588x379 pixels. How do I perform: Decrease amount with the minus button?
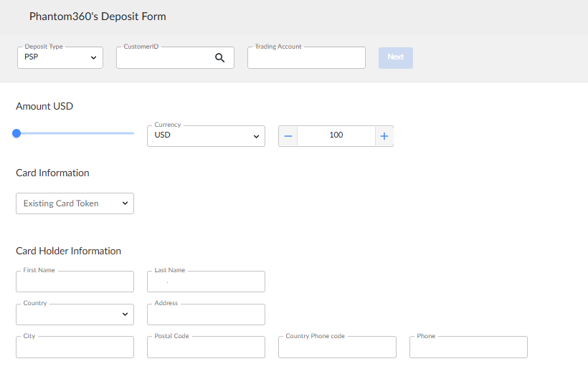tap(288, 136)
